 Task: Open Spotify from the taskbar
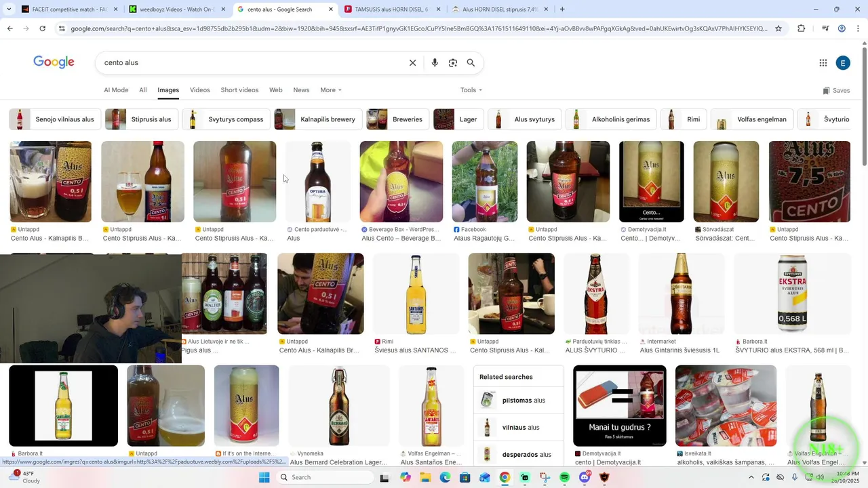pyautogui.click(x=565, y=477)
